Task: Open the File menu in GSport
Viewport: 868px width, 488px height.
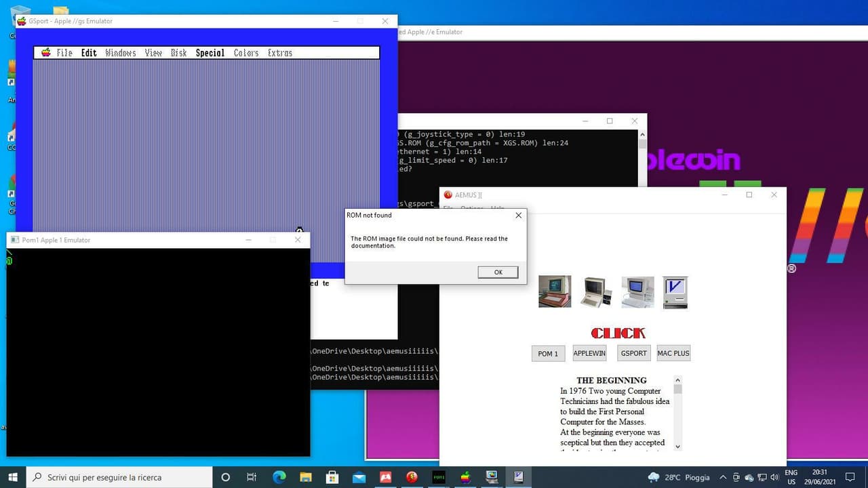Action: tap(64, 53)
